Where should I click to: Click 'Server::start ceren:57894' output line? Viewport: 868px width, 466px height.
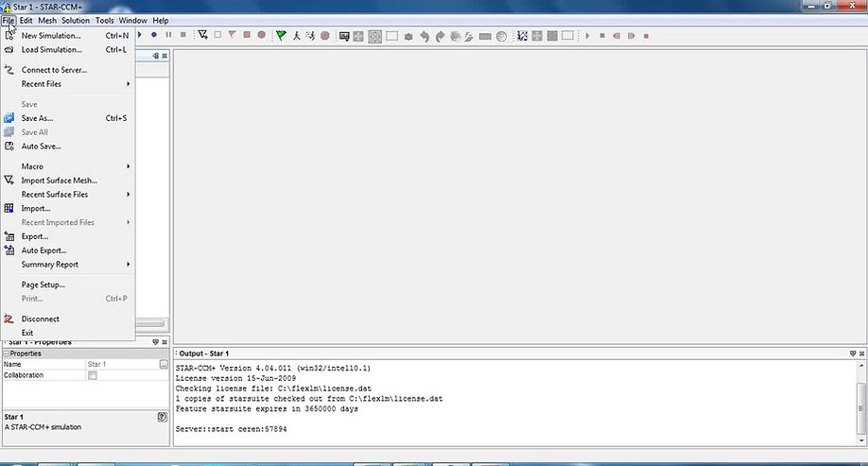click(x=231, y=429)
